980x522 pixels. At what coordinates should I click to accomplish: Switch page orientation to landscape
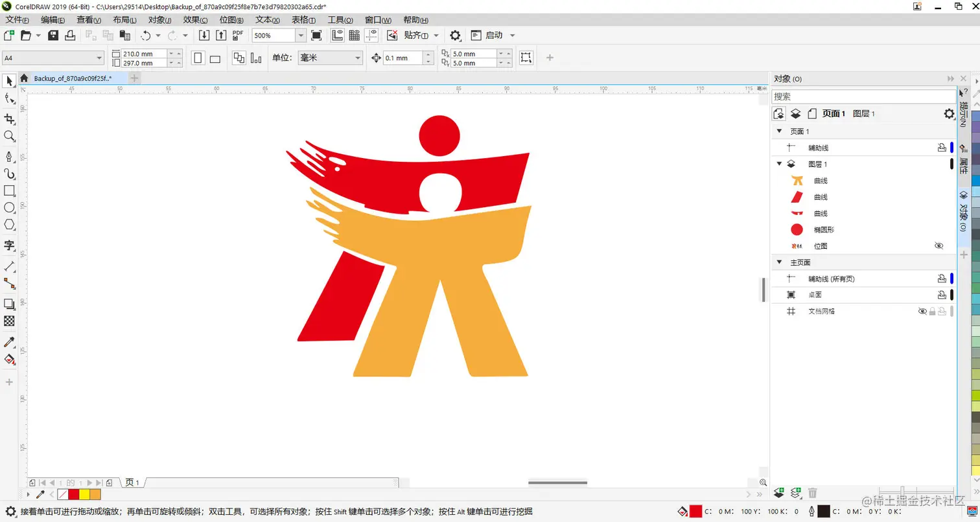pyautogui.click(x=215, y=58)
